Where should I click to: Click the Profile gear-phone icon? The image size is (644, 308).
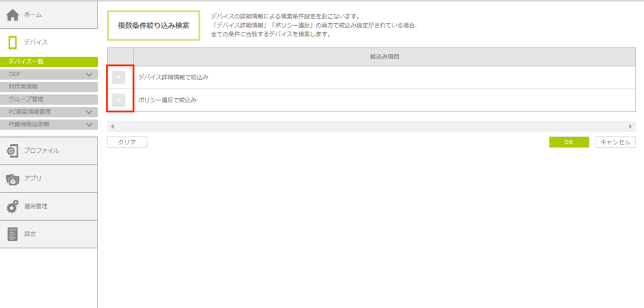(x=13, y=151)
